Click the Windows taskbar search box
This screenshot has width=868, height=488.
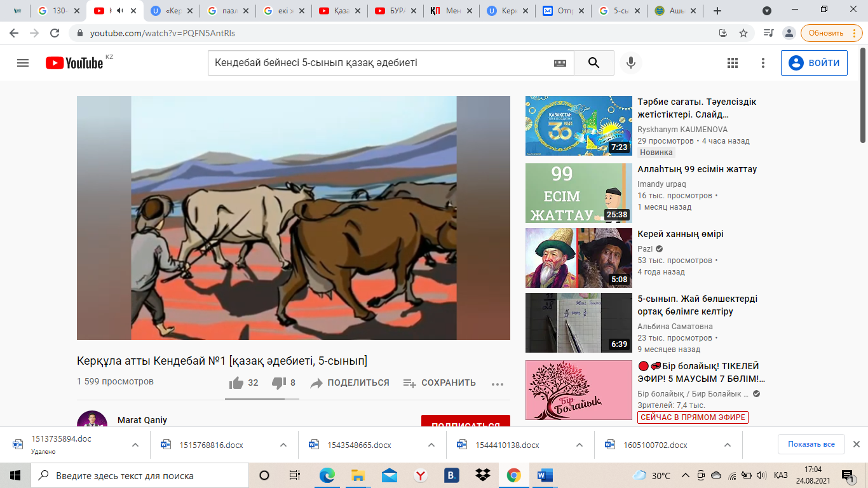coord(140,475)
